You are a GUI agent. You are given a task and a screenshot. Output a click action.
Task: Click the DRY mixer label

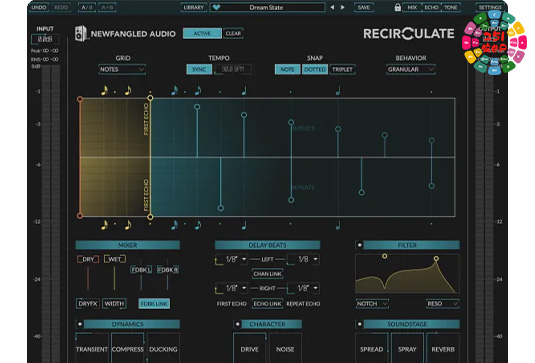click(88, 259)
